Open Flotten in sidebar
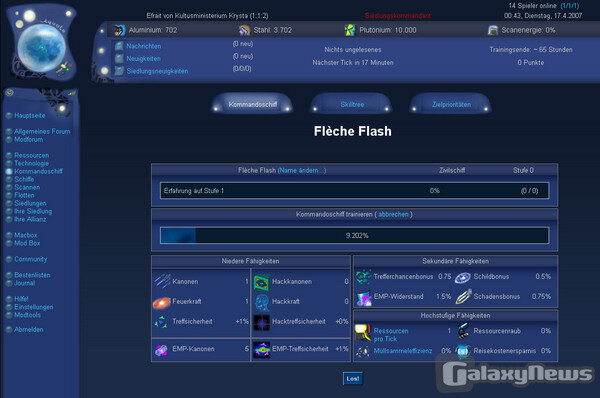This screenshot has width=600, height=398. (24, 195)
